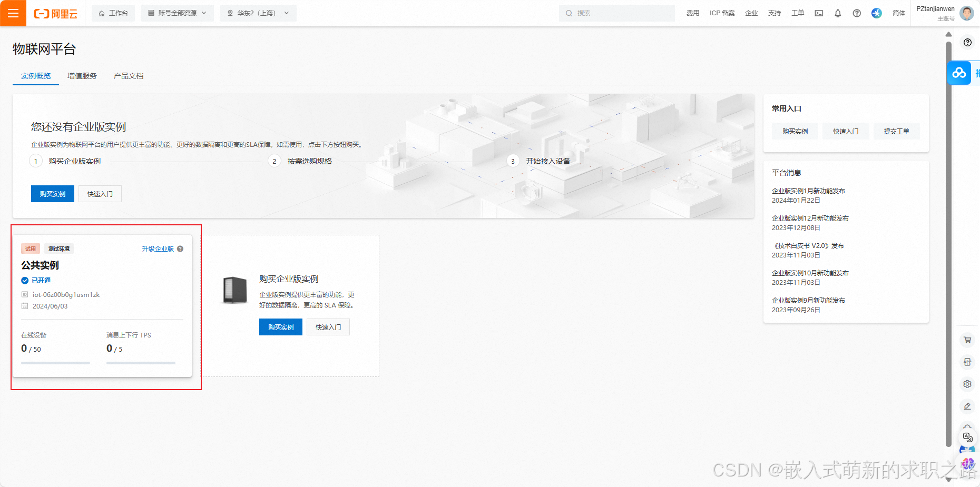The image size is (980, 487).
Task: Open the 公共实例 card title
Action: (x=40, y=265)
